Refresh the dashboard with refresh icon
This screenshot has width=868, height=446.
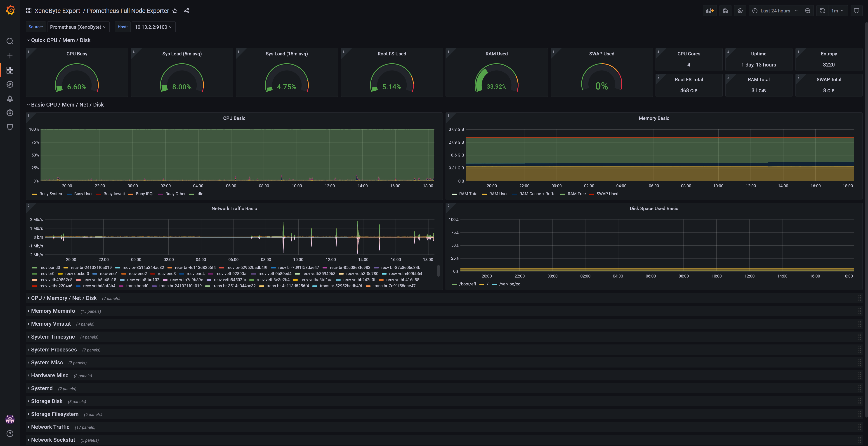pyautogui.click(x=822, y=11)
